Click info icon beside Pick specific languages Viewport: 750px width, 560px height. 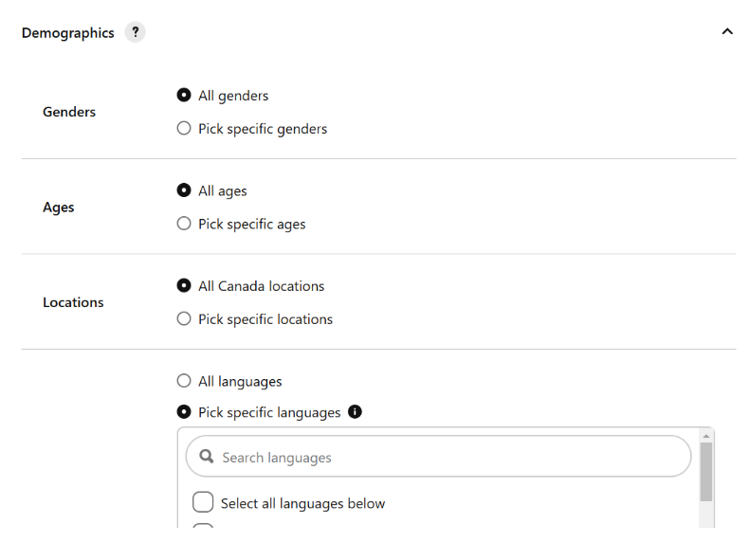(355, 411)
